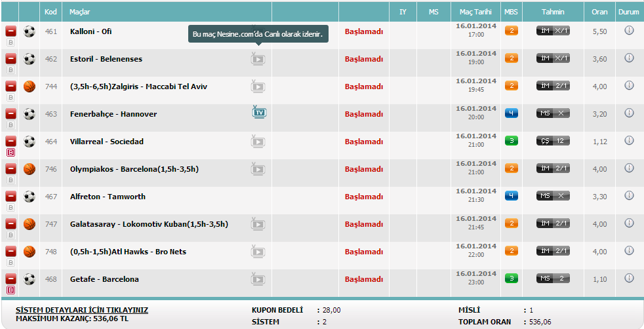
Task: Open status info icon for Getafe - Barcelona
Action: tap(629, 278)
